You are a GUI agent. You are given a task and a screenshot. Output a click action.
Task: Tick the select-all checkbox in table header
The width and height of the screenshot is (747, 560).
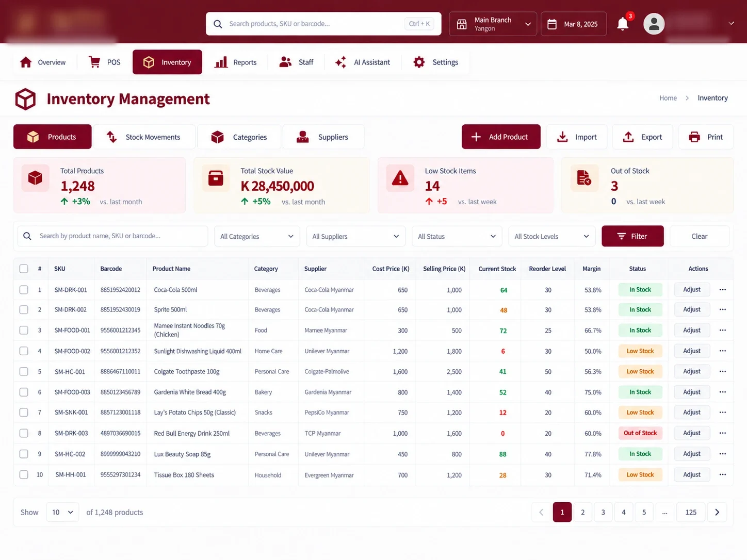coord(24,269)
